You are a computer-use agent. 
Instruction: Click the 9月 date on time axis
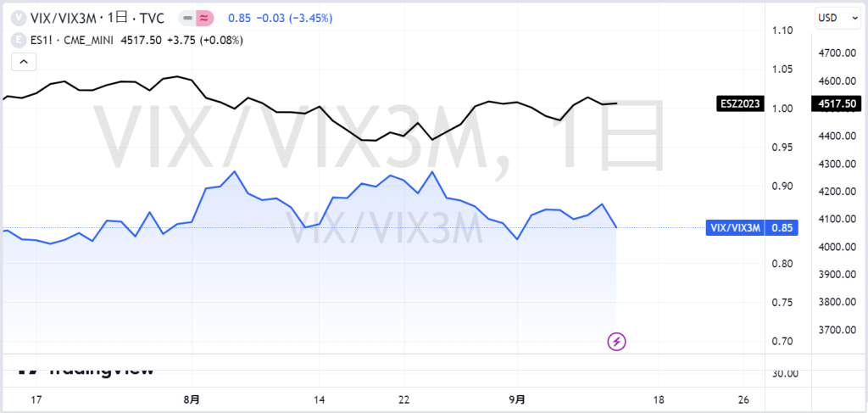click(x=517, y=399)
